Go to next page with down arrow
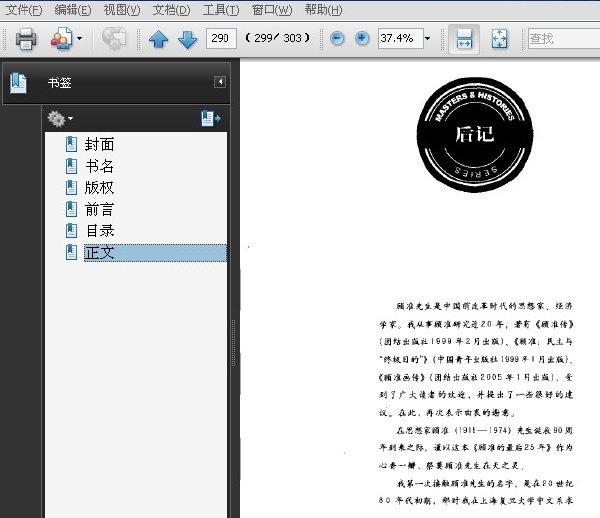Image resolution: width=600 pixels, height=518 pixels. pos(188,39)
